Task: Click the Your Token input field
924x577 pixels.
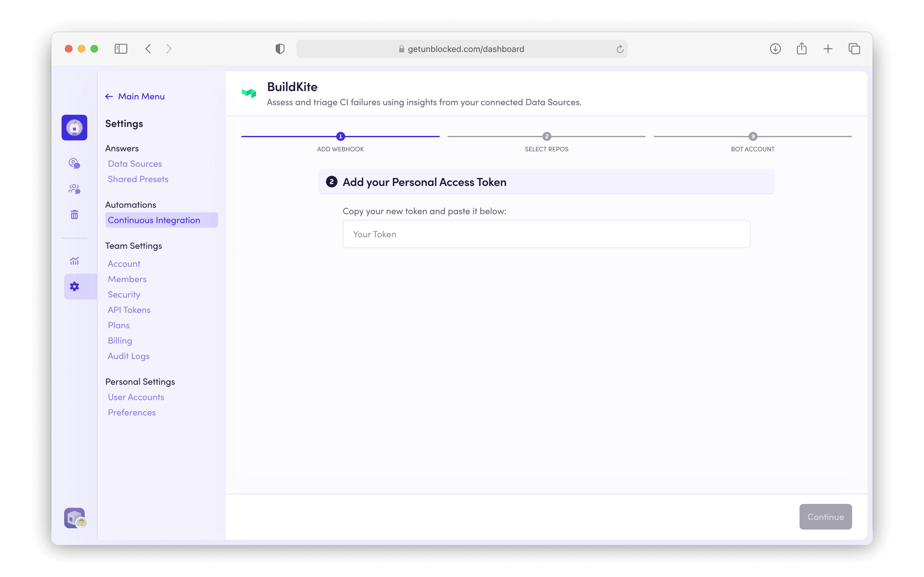Action: [x=546, y=234]
